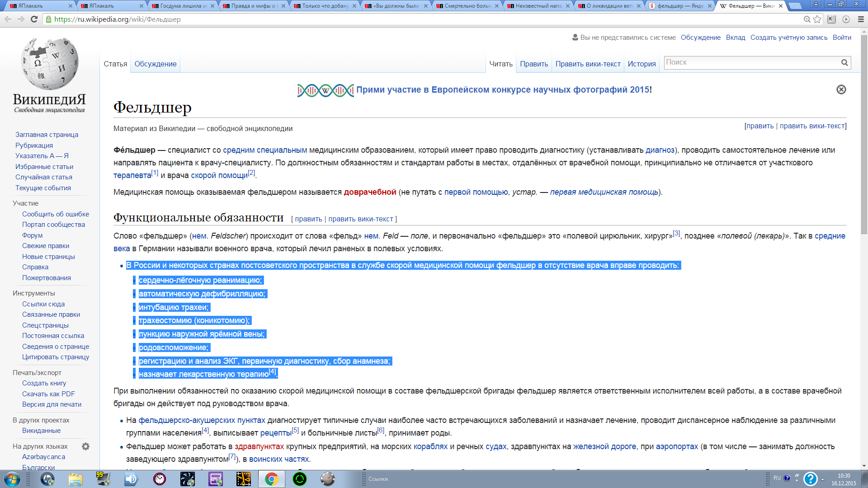The image size is (868, 488).
Task: Go back to the previous page
Action: pos(8,19)
